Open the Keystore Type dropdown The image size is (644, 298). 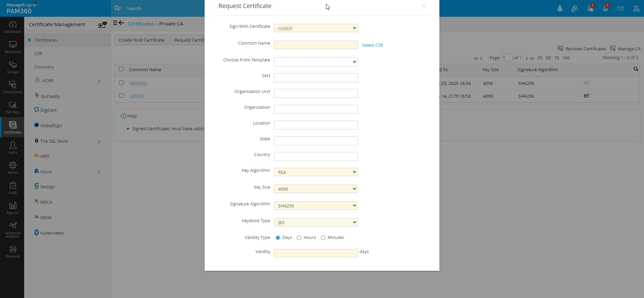[x=316, y=222]
